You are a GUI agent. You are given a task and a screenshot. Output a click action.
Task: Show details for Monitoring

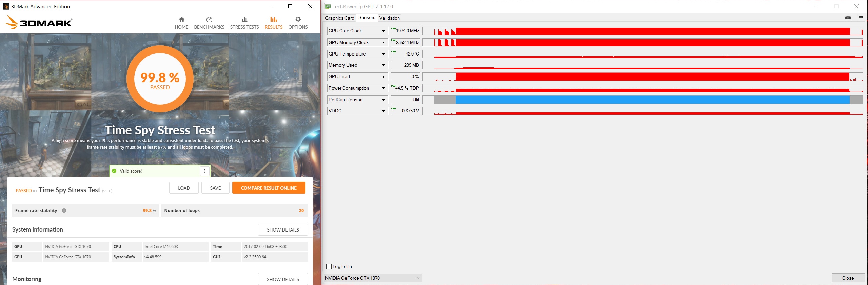pyautogui.click(x=283, y=279)
